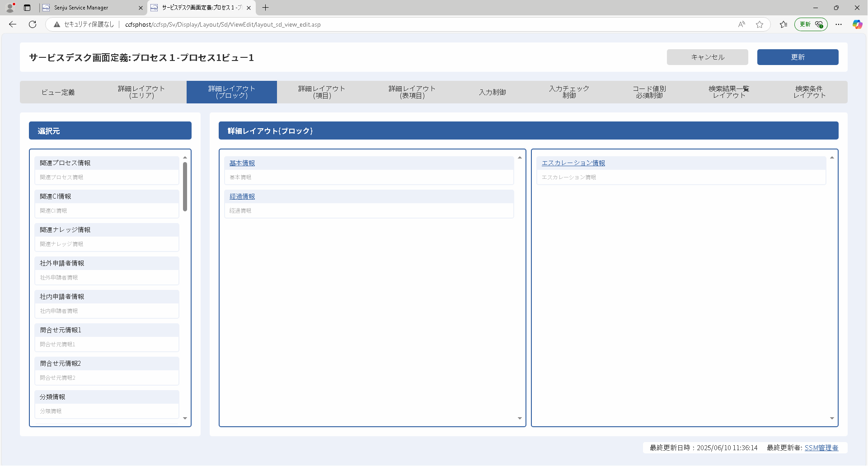Screen dimensions: 868x466
Task: Open the browser profile icon
Action: [10, 8]
